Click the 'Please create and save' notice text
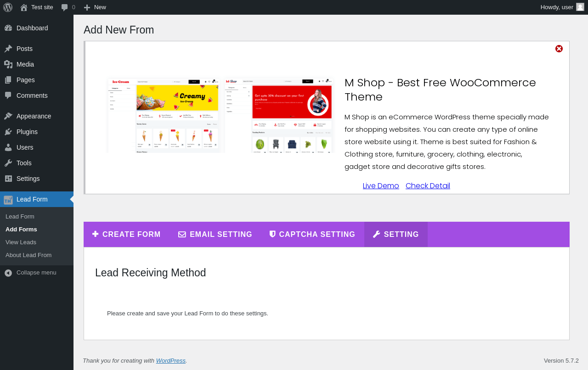 187,314
